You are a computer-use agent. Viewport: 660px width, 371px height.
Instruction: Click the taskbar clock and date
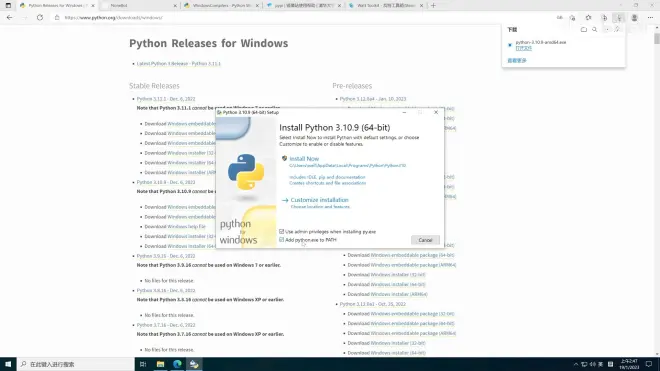[x=629, y=364]
